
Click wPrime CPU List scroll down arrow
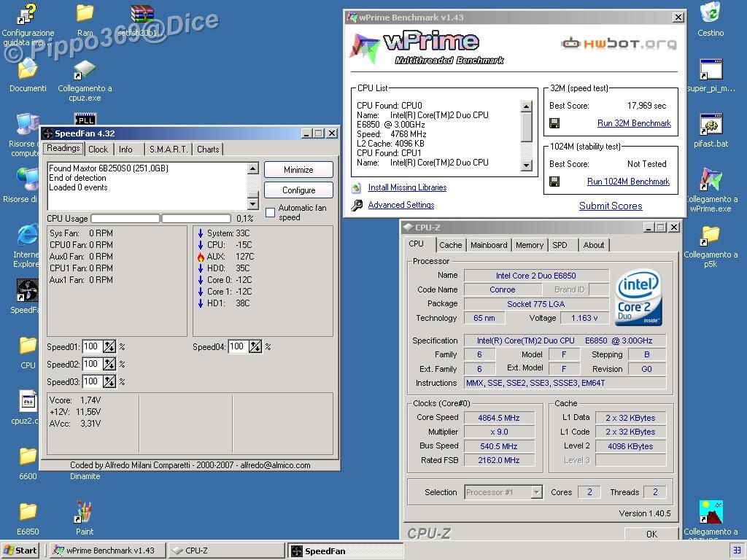(x=527, y=166)
